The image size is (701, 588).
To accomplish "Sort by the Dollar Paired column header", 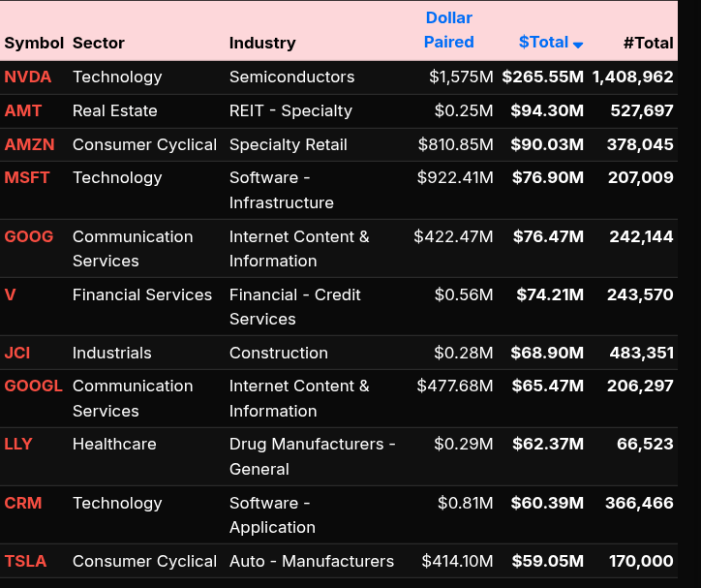I will [x=449, y=30].
